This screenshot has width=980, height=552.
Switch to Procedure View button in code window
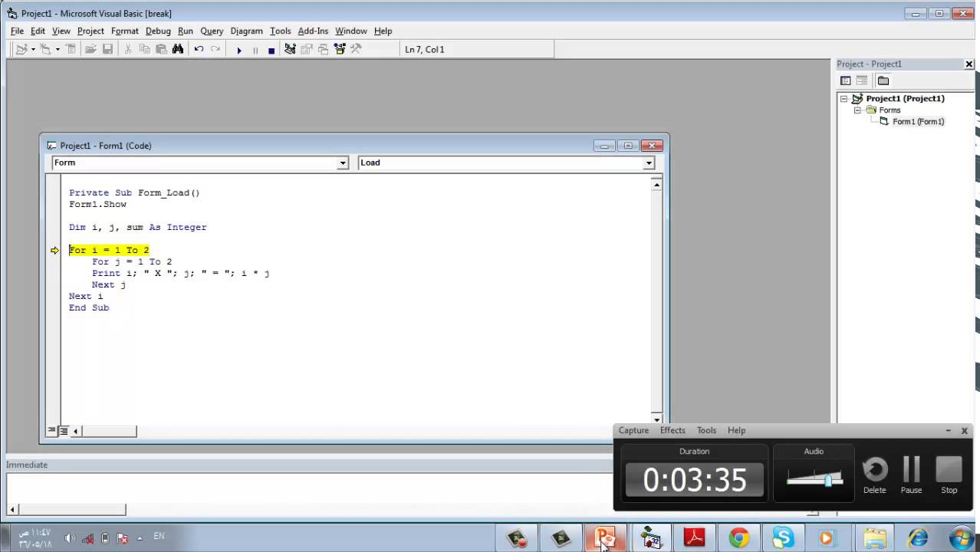pos(52,431)
